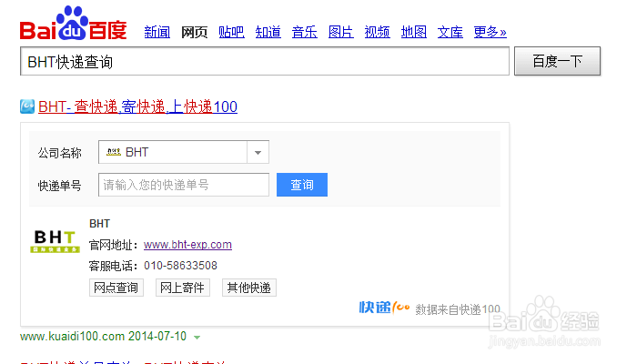Click the search box containing BHT快递查询
The height and width of the screenshot is (364, 637).
[265, 61]
